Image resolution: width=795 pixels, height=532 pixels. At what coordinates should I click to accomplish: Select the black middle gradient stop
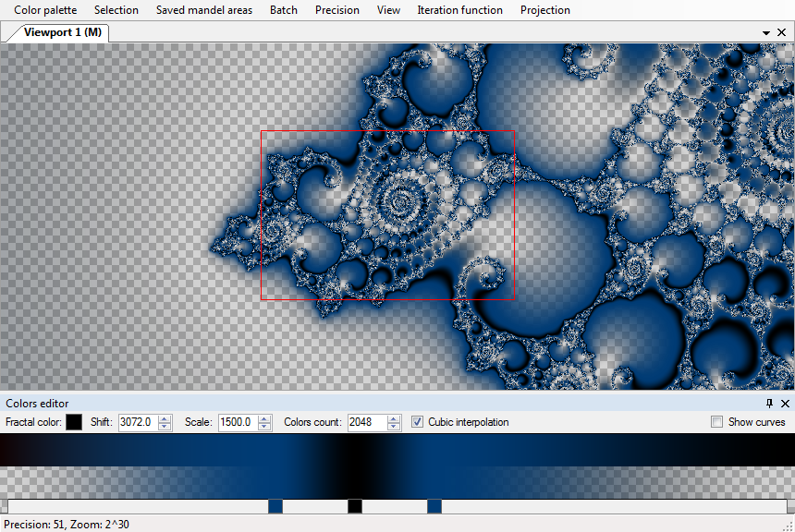tap(355, 506)
